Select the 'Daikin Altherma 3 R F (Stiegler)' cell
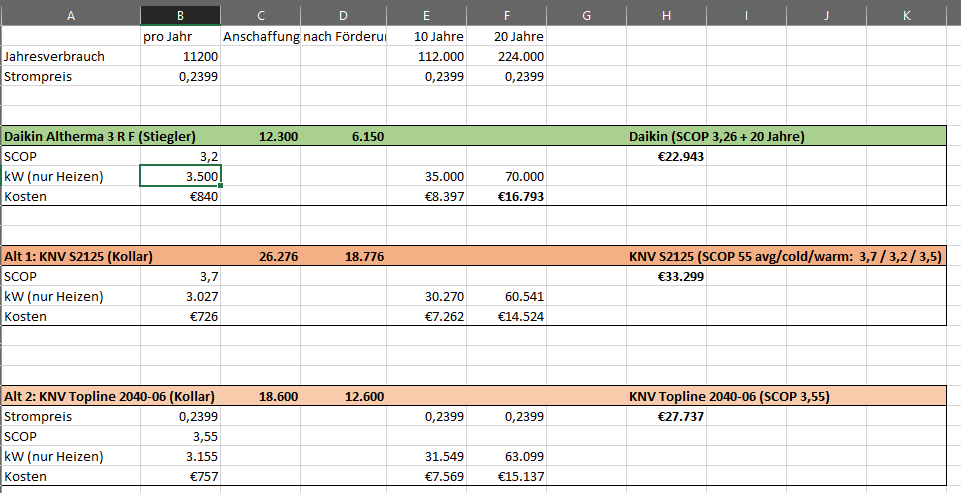This screenshot has height=493, width=961. click(x=70, y=136)
